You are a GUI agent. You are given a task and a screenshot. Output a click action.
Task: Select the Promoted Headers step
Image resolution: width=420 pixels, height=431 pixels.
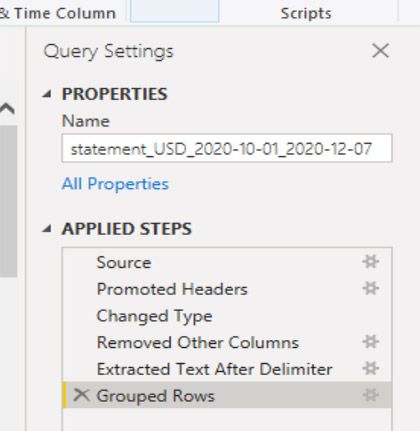[227, 289]
